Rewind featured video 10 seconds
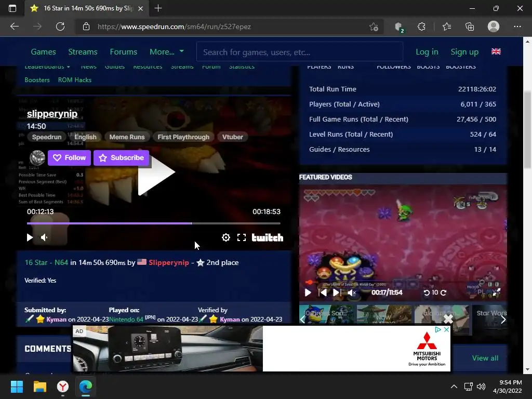 coord(427,292)
